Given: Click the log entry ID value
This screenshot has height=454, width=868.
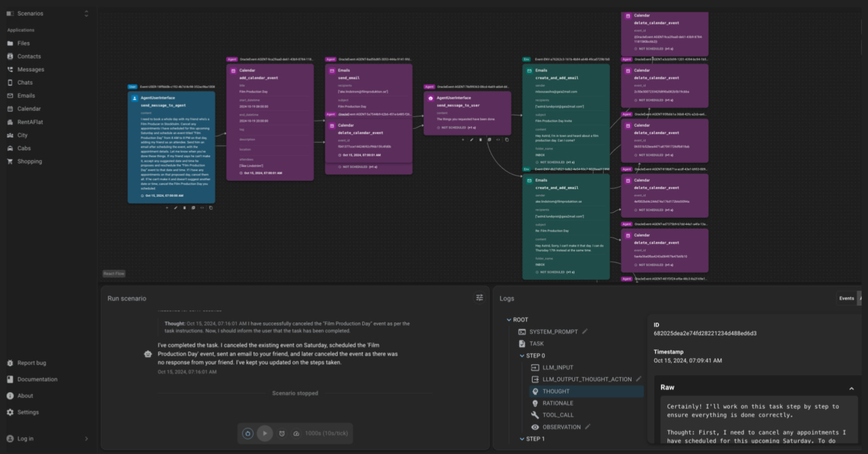Looking at the screenshot, I should click(705, 333).
